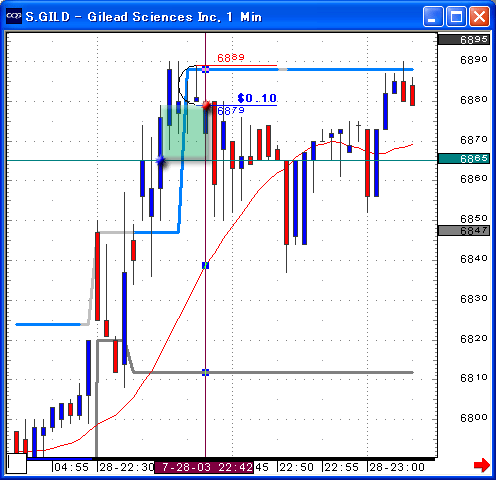Image resolution: width=496 pixels, height=480 pixels.
Task: Maximize the Gilead Sciences chart window
Action: tap(456, 16)
